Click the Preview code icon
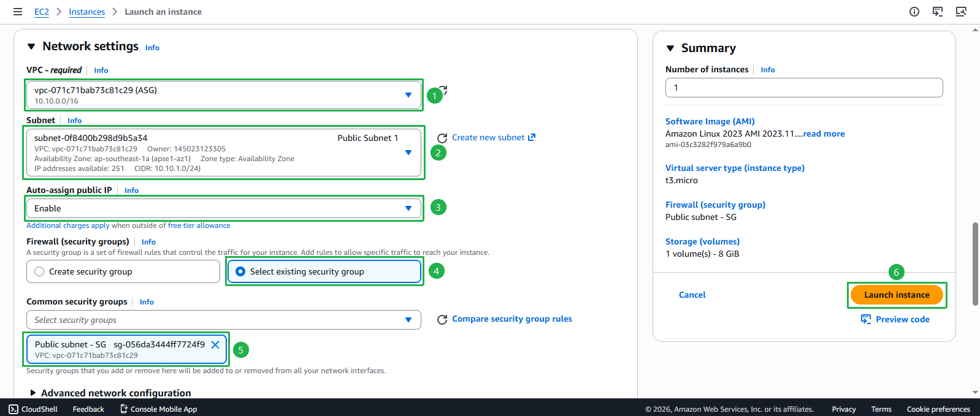Viewport: 980px width, 416px height. point(866,319)
